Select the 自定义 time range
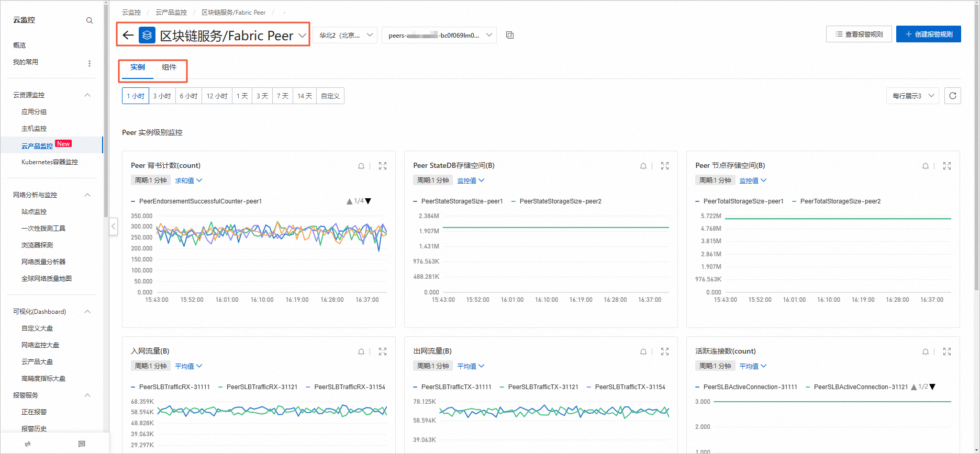The width and height of the screenshot is (980, 454). pos(330,96)
